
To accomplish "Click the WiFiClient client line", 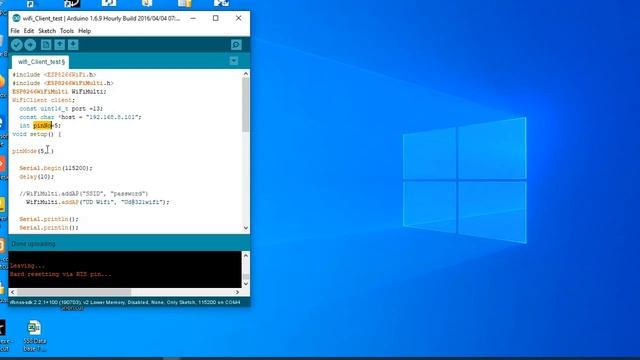I will tap(44, 100).
